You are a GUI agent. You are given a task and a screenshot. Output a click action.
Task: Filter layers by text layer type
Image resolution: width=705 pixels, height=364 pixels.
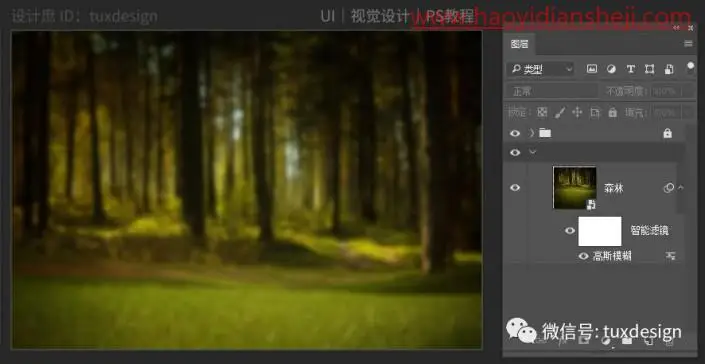pos(630,69)
